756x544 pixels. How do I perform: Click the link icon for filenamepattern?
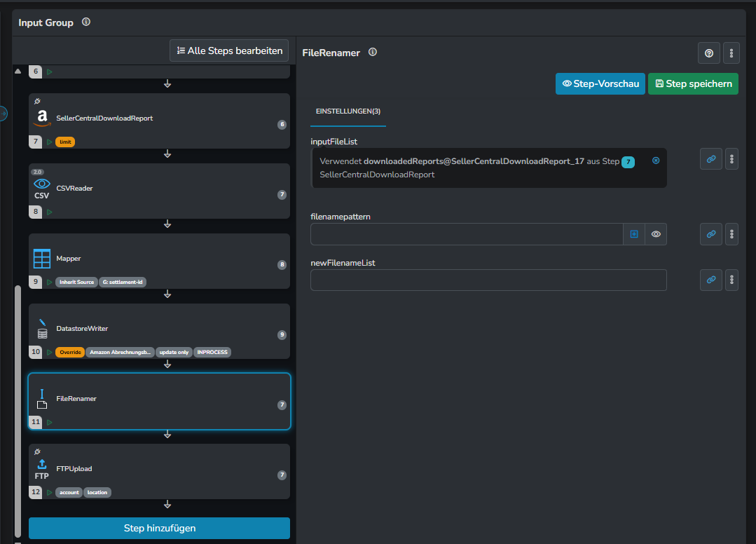711,234
